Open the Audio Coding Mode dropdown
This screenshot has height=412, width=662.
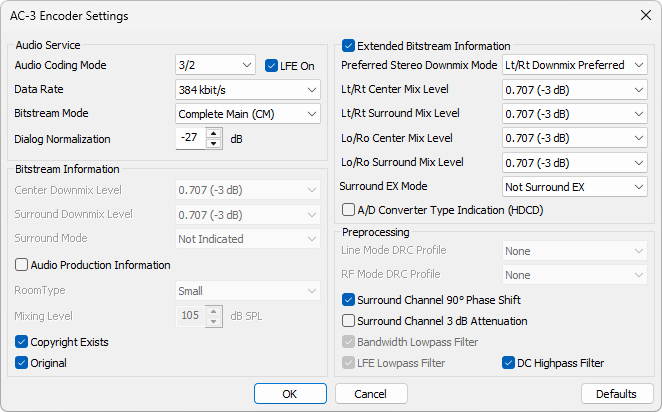tap(215, 65)
